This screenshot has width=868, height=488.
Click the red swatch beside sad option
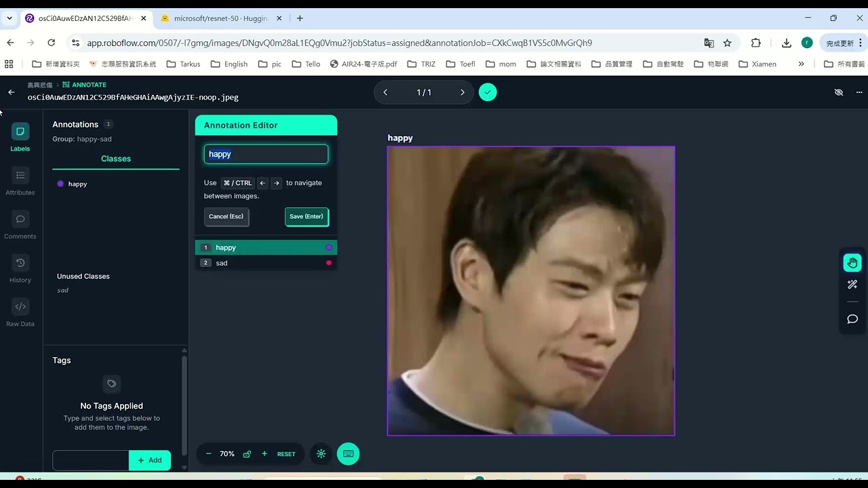coord(329,263)
